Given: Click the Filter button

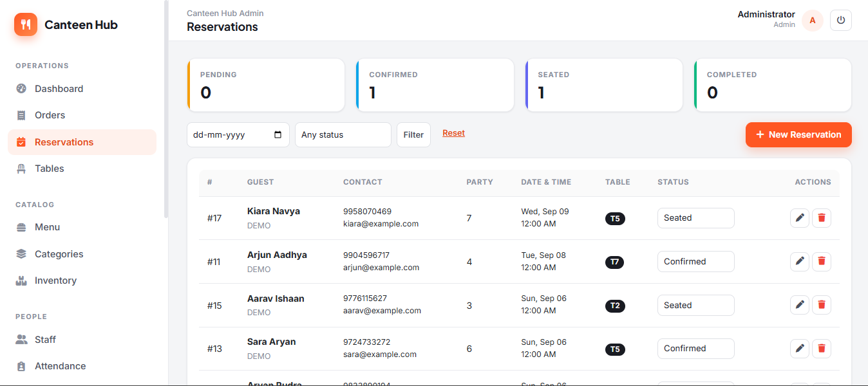Looking at the screenshot, I should 413,135.
